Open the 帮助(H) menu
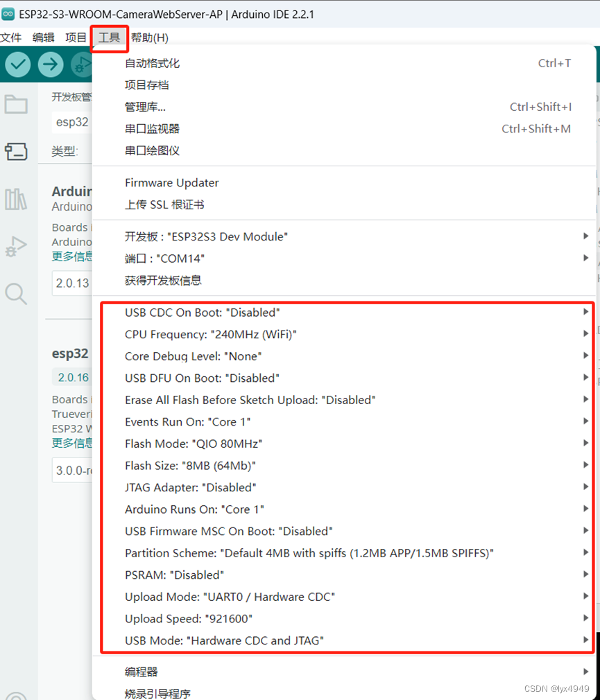Image resolution: width=600 pixels, height=700 pixels. coord(150,37)
